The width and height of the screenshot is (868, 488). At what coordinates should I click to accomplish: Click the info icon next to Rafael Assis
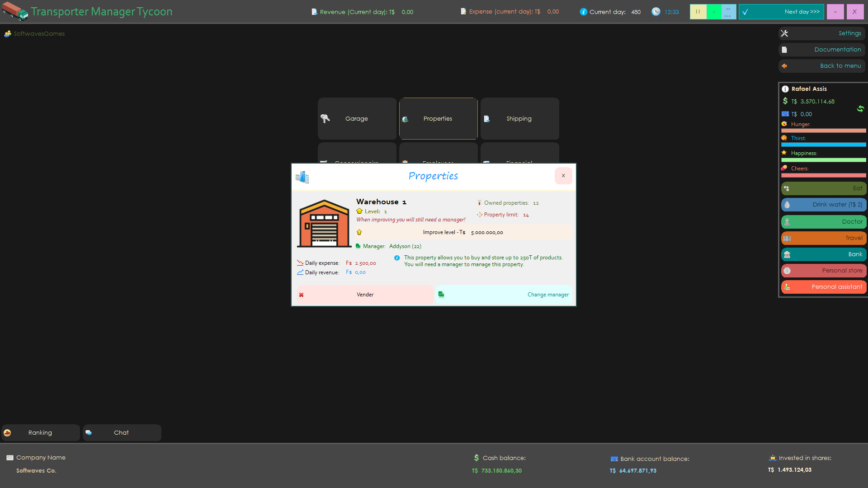786,89
